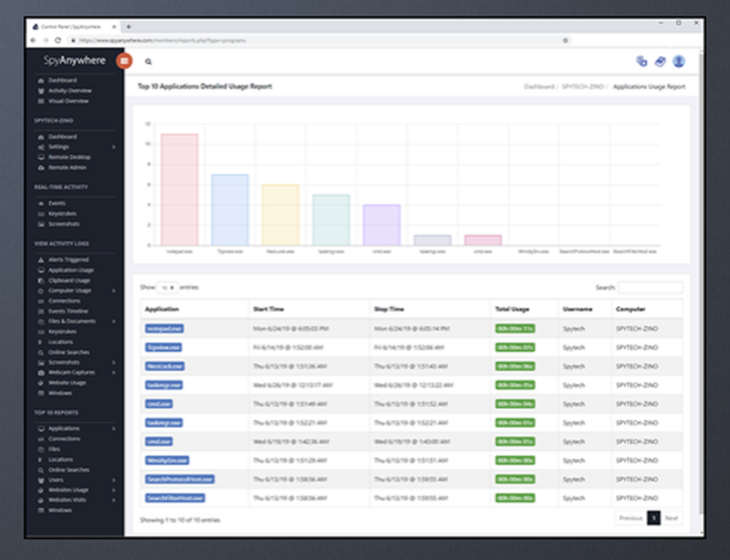
Task: Click the Locations pin icon under View Activity Logs
Action: pos(41,342)
